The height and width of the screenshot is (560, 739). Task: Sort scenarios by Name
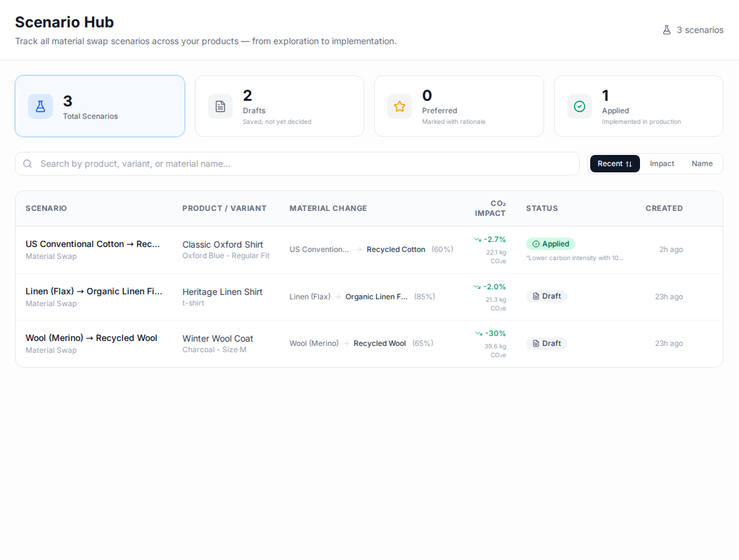tap(702, 164)
